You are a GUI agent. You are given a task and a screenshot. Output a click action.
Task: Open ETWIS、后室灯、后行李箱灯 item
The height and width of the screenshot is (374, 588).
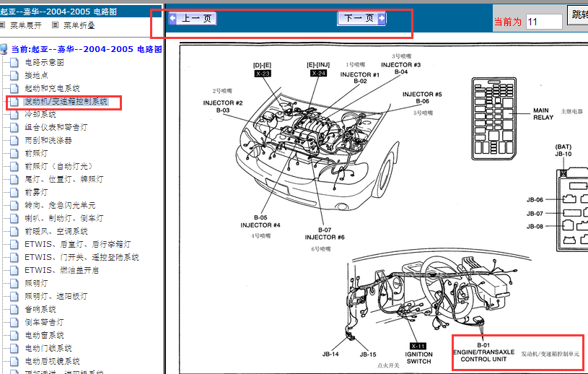point(78,244)
